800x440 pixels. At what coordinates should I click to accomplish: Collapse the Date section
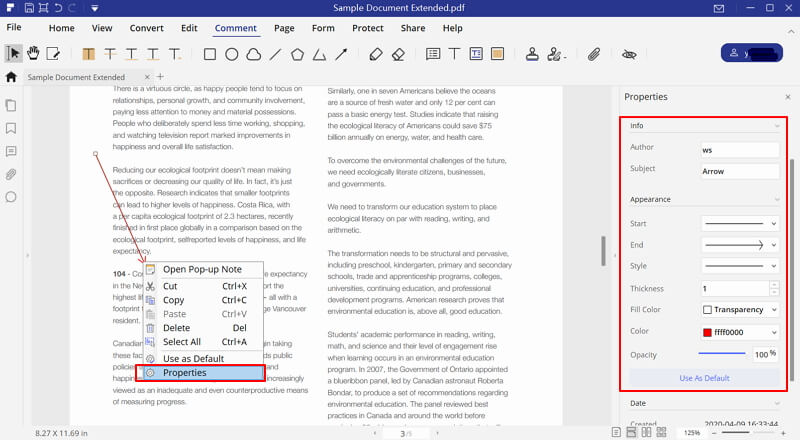[777, 403]
